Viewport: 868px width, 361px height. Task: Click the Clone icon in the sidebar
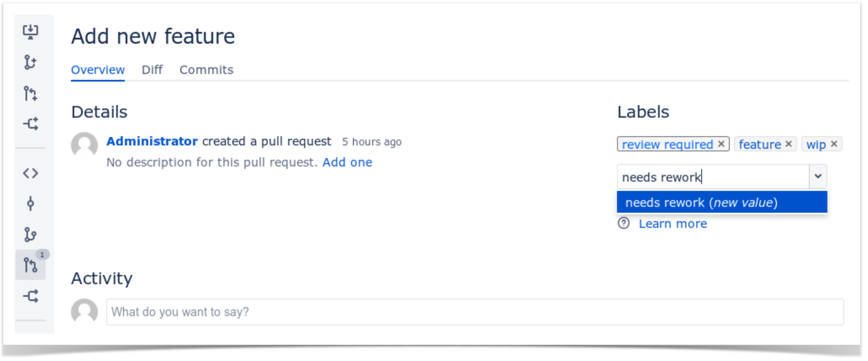30,32
